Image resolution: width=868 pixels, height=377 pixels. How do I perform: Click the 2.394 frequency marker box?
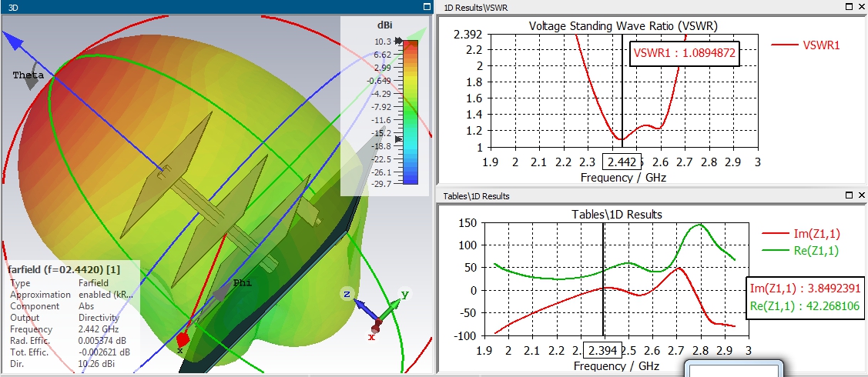click(x=603, y=351)
